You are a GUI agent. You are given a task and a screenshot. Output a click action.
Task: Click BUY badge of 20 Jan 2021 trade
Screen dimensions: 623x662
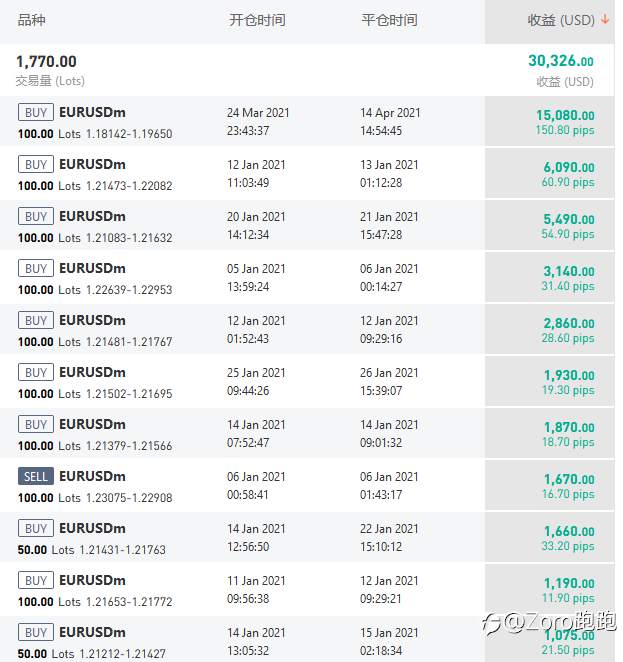(x=36, y=216)
